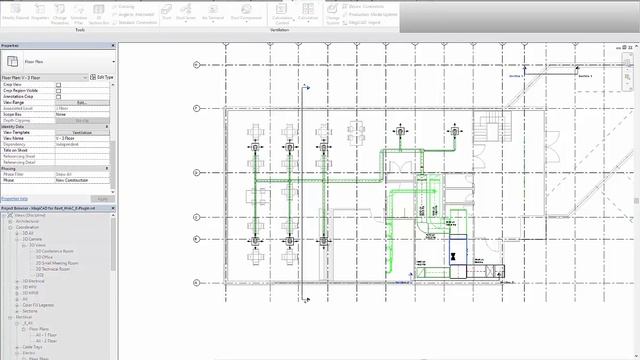Click the MagiCAD Import tool
Viewport: 640px width, 360px height.
(x=361, y=22)
